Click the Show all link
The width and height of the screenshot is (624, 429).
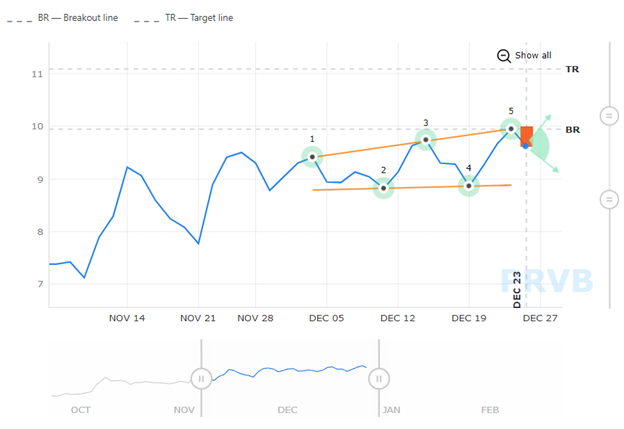click(x=533, y=56)
